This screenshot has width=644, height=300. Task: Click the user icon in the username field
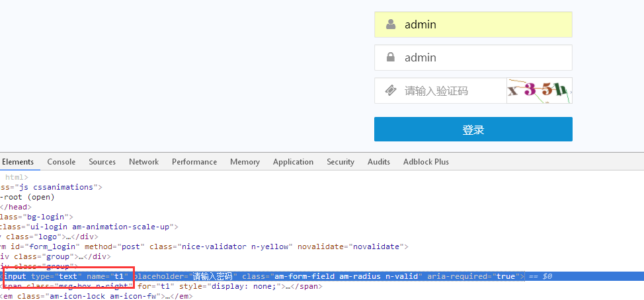click(x=391, y=24)
